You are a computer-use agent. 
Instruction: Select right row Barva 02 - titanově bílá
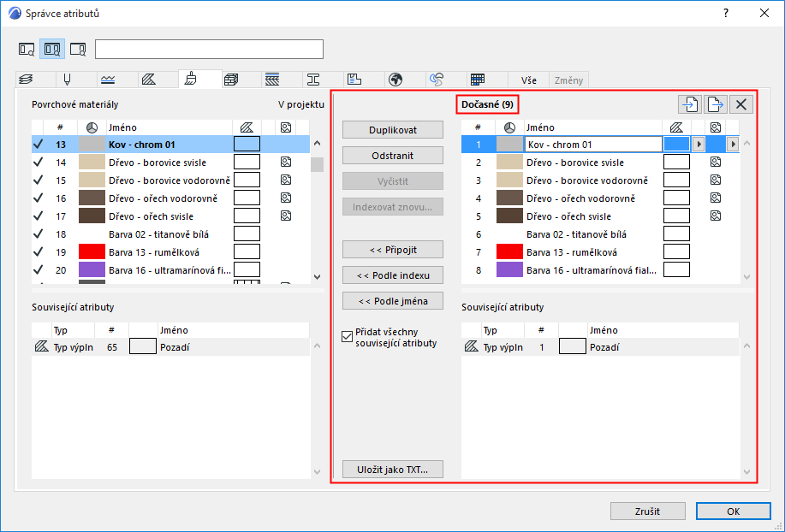click(x=600, y=234)
